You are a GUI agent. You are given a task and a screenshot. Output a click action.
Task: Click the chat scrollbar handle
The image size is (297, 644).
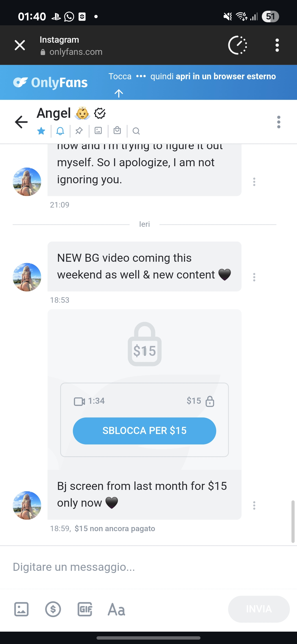[293, 522]
